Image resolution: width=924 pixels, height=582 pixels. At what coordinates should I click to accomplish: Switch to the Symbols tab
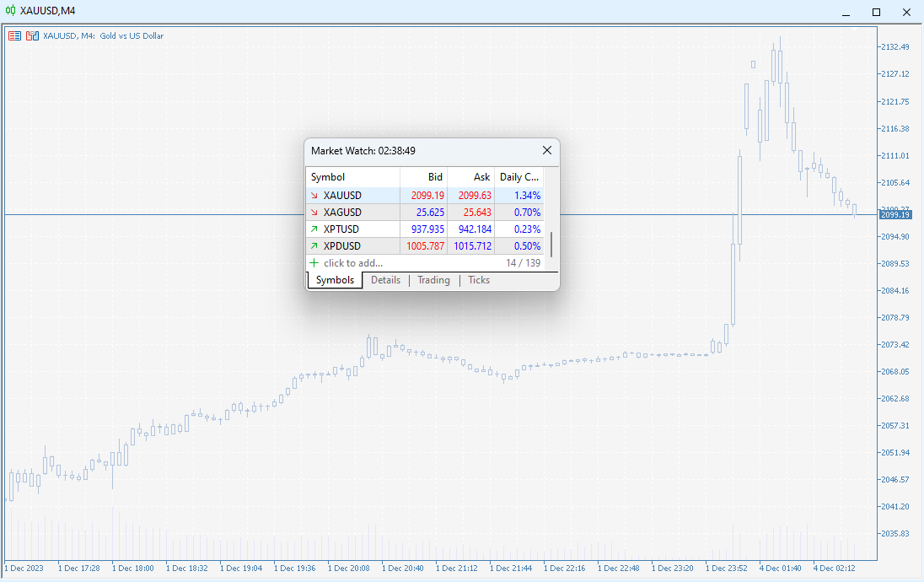pos(335,280)
